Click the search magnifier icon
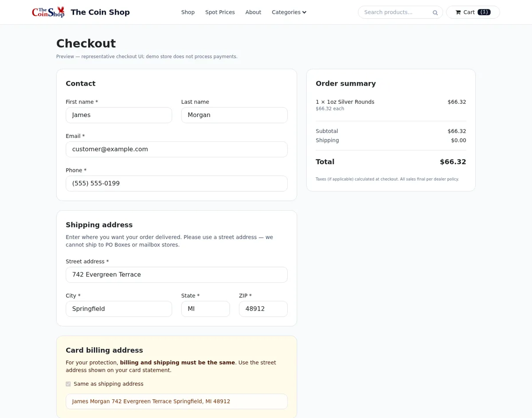 (435, 12)
